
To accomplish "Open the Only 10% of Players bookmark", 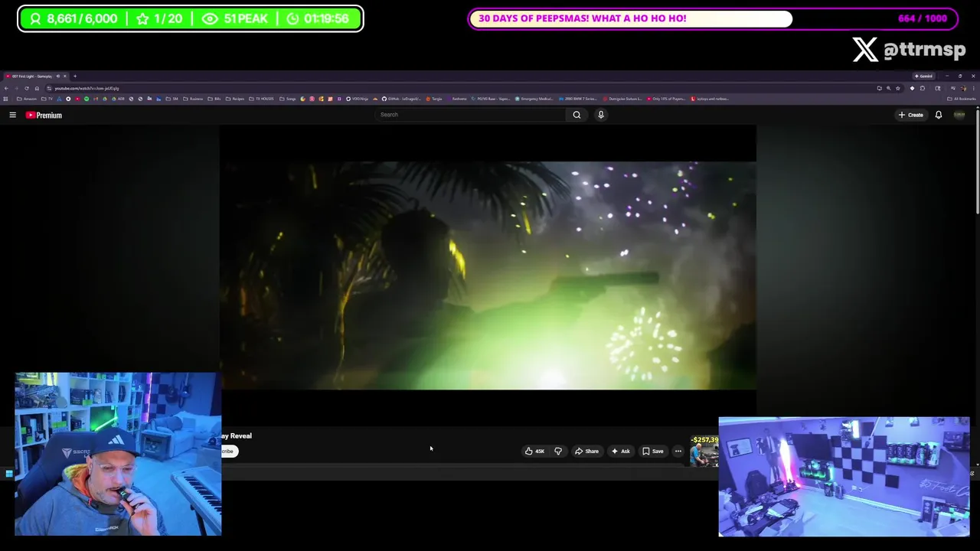I will point(665,99).
